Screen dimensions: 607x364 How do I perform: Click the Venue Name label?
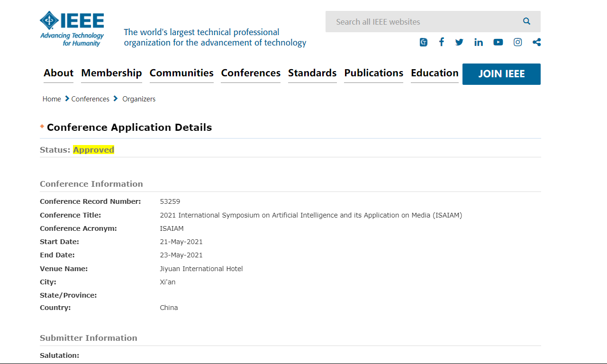click(x=64, y=269)
